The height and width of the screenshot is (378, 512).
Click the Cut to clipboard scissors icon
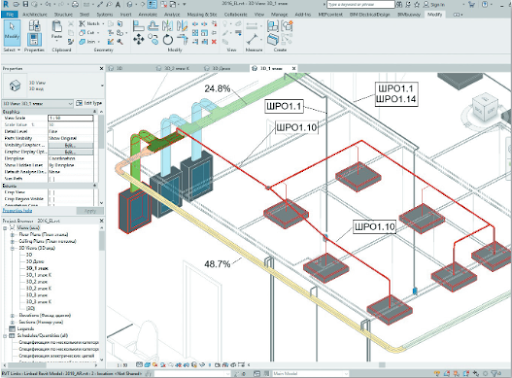71,24
